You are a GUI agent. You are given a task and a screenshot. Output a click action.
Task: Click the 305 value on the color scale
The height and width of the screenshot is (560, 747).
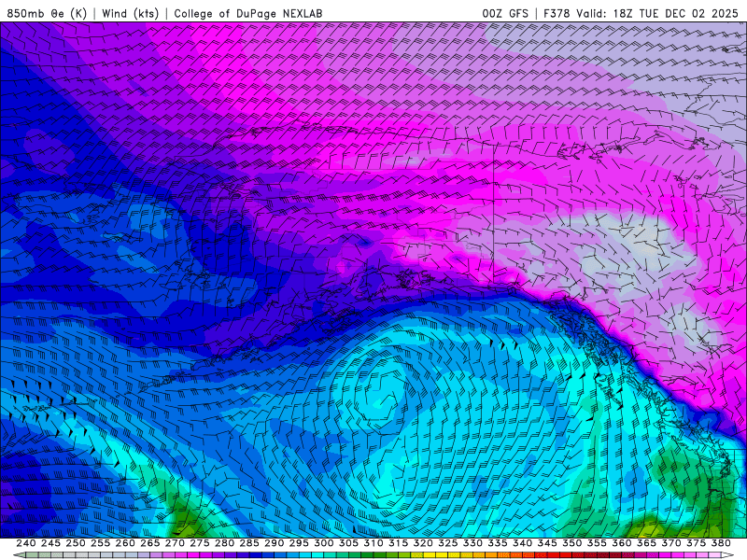(348, 543)
